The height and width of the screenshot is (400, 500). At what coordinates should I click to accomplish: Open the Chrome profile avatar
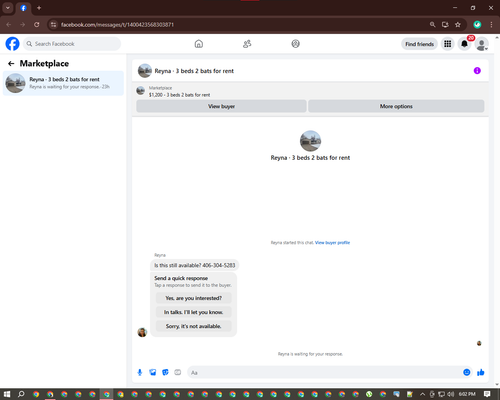[x=477, y=25]
